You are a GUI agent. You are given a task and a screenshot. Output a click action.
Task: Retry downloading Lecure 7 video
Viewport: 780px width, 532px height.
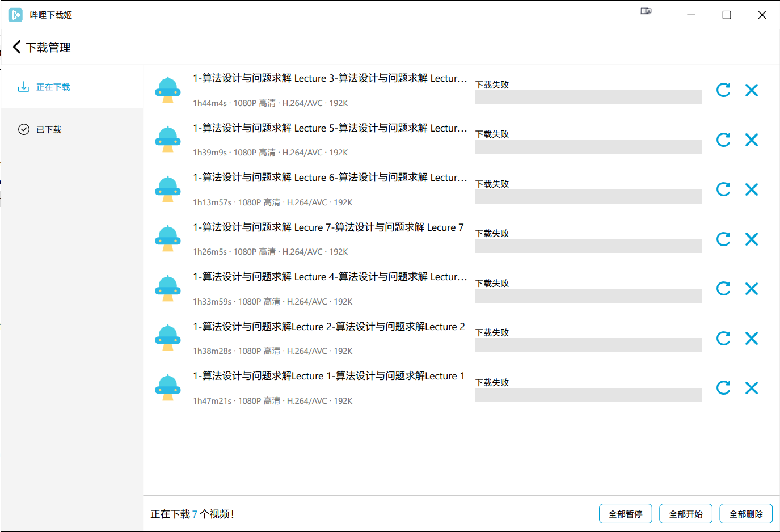723,239
